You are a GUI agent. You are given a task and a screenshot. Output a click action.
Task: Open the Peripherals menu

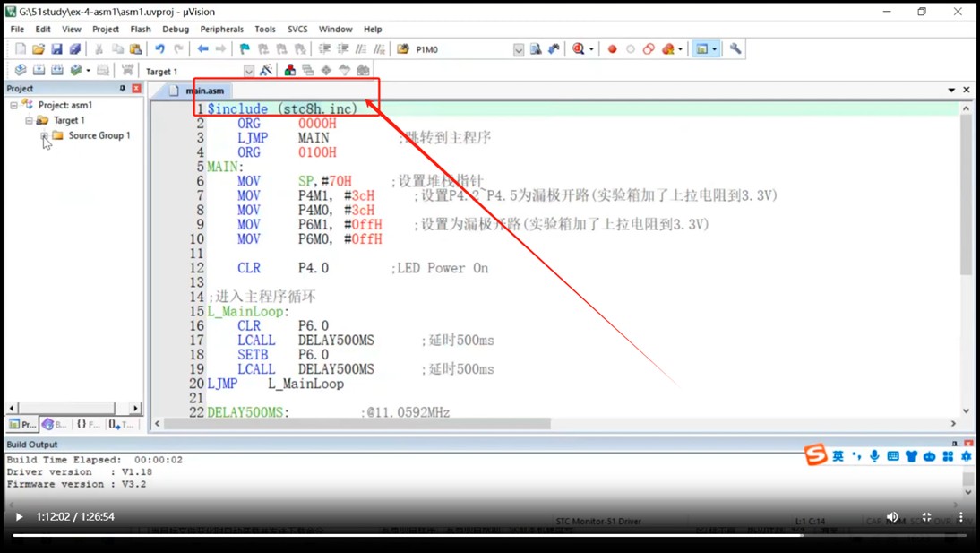[x=222, y=29]
